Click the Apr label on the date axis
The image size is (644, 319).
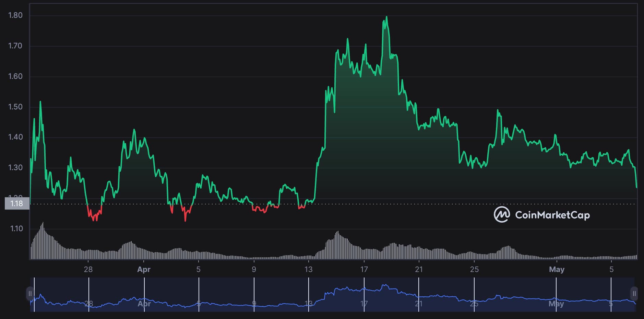click(144, 270)
